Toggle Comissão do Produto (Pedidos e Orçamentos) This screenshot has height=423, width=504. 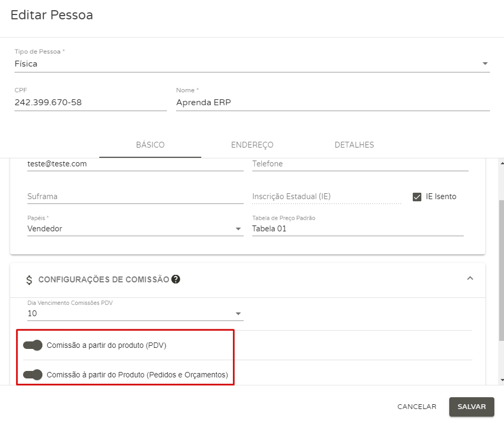[33, 375]
